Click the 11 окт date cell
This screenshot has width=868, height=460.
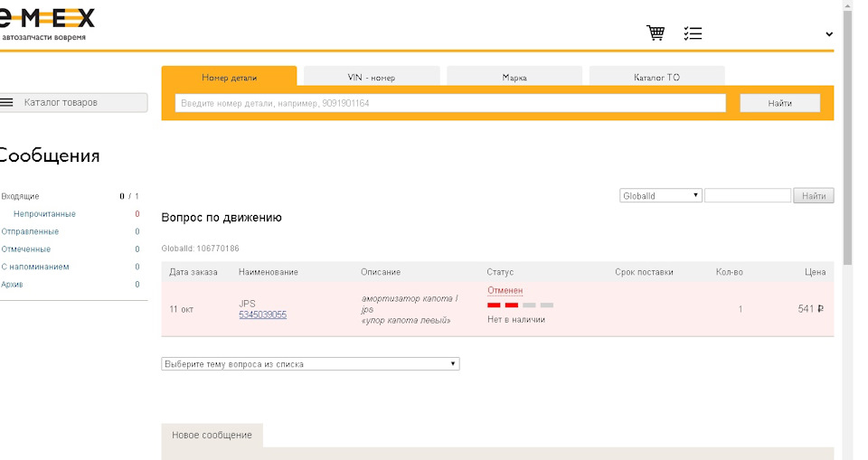(x=181, y=309)
